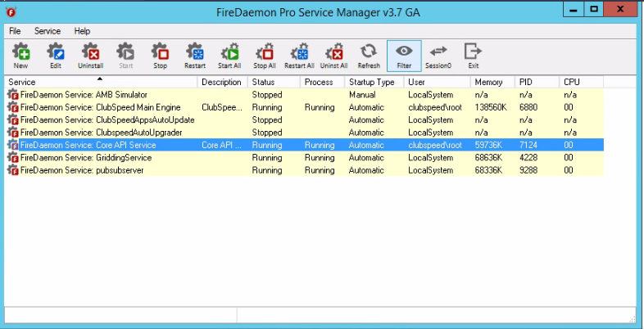Select the Uninstall service icon
This screenshot has width=644, height=329.
90,56
